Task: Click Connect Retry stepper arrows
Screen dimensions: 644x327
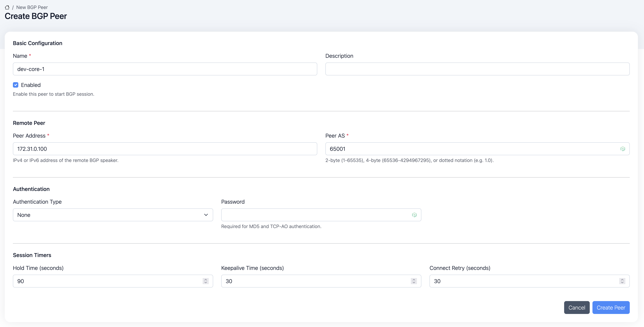Action: 622,281
